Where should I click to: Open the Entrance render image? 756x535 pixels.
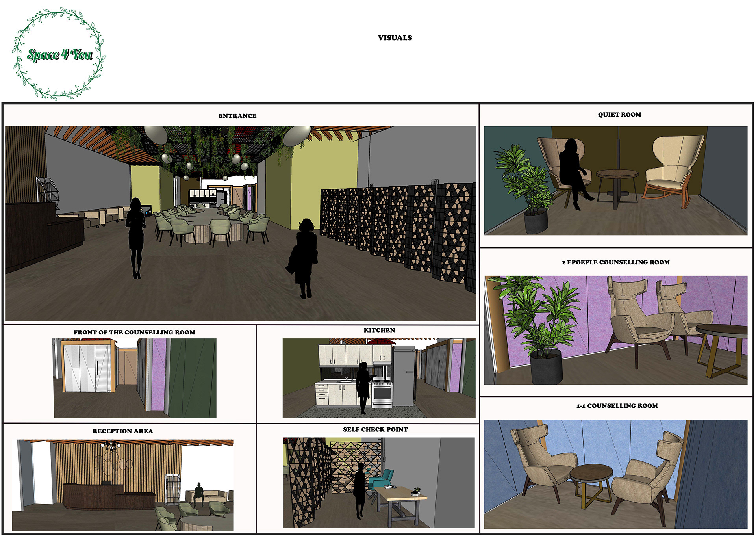(240, 223)
